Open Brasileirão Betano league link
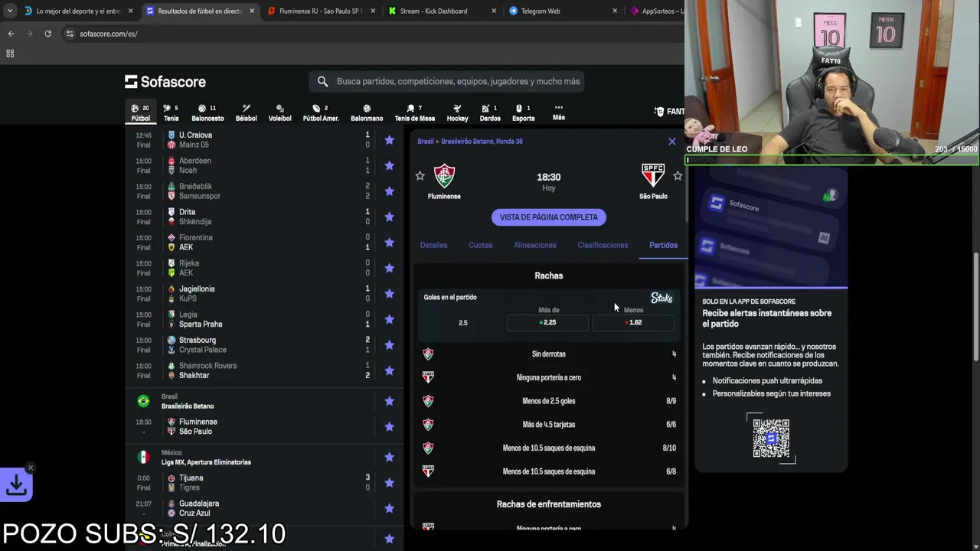Screen dimensions: 980x551 click(188, 406)
